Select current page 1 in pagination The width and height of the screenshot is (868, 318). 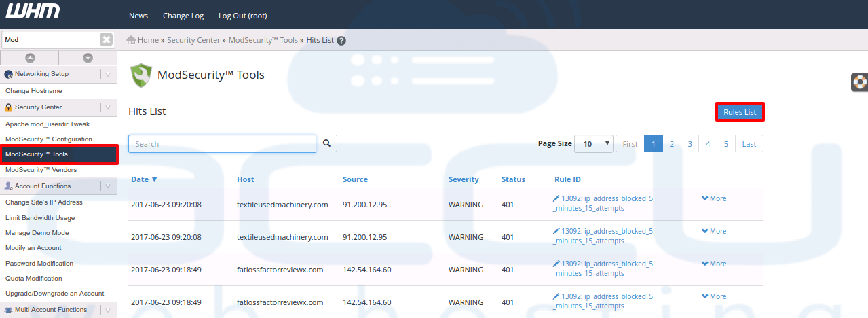pyautogui.click(x=654, y=143)
